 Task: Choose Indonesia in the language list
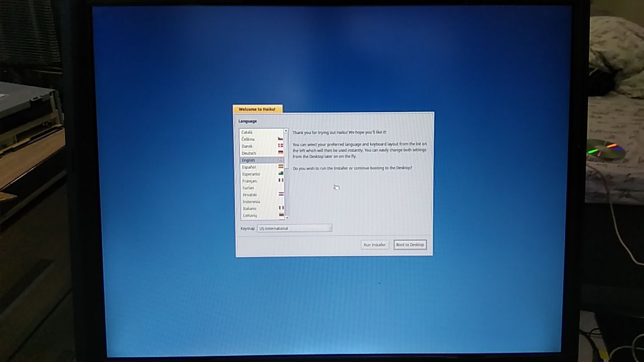point(262,202)
